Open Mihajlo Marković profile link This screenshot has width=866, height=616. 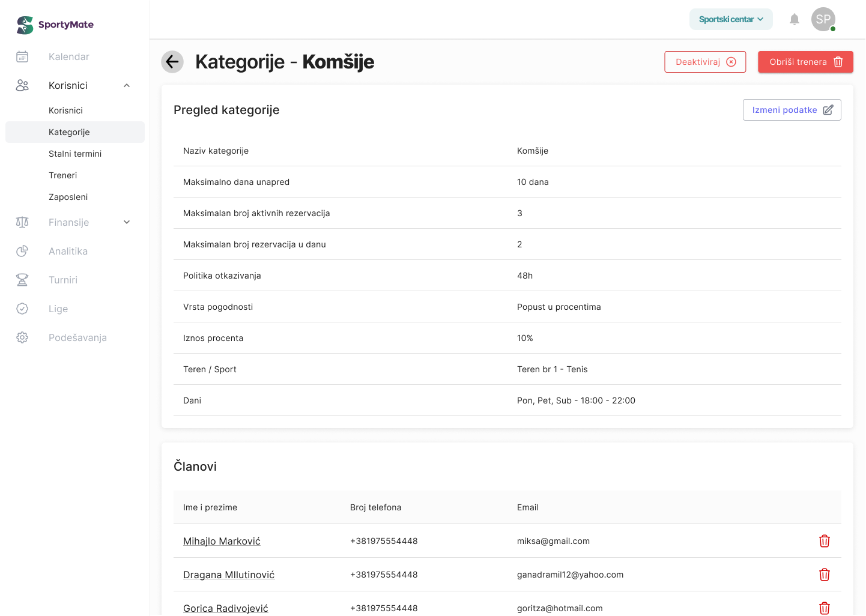pos(222,541)
